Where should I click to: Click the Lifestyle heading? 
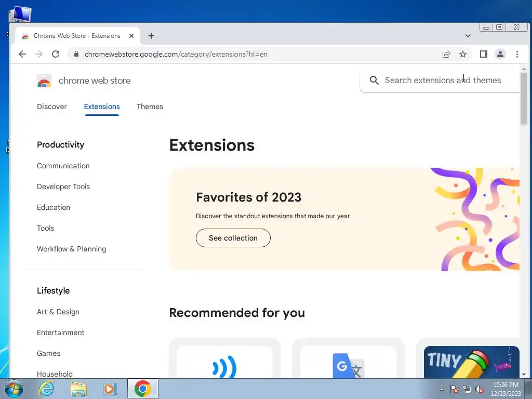click(x=54, y=291)
